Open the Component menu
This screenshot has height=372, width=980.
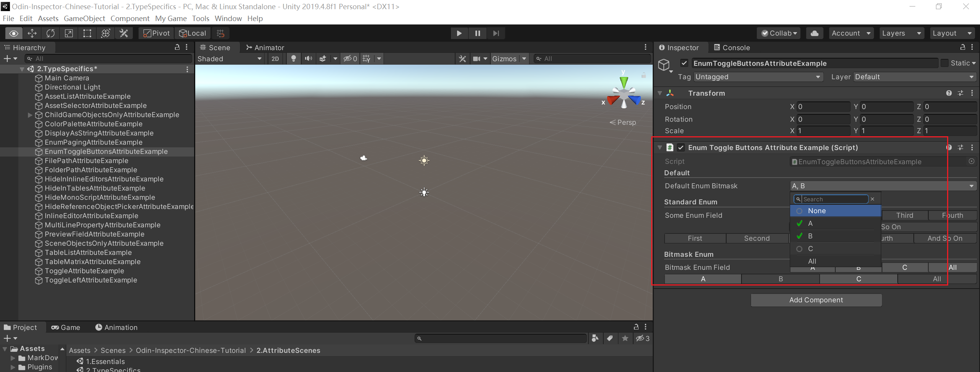(130, 18)
